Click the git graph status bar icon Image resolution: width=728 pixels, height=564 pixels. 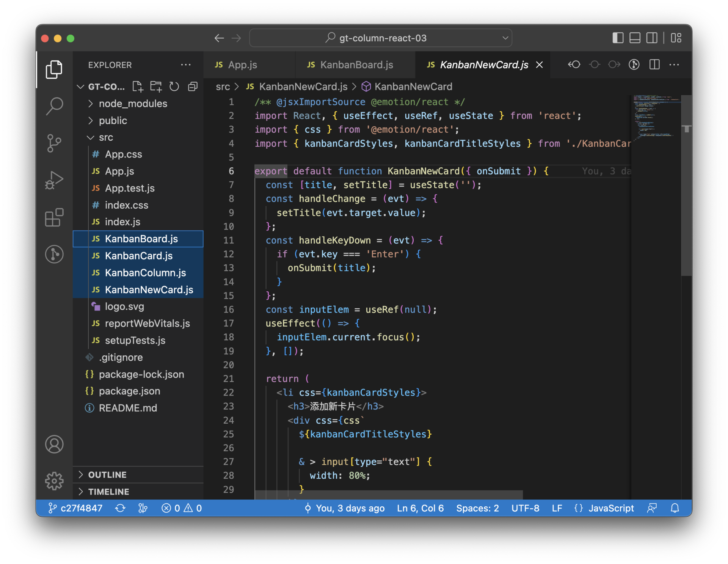(x=143, y=508)
